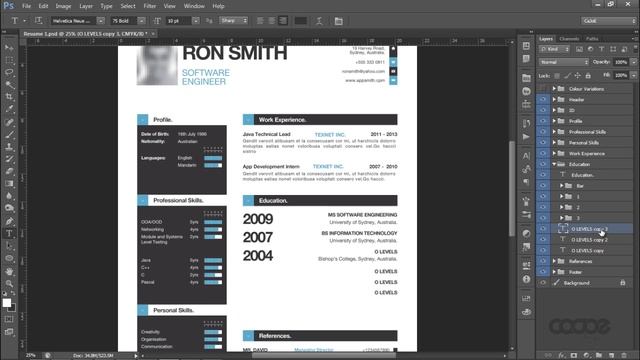Select the Magic Wand tool
640x360 pixels.
tap(9, 85)
